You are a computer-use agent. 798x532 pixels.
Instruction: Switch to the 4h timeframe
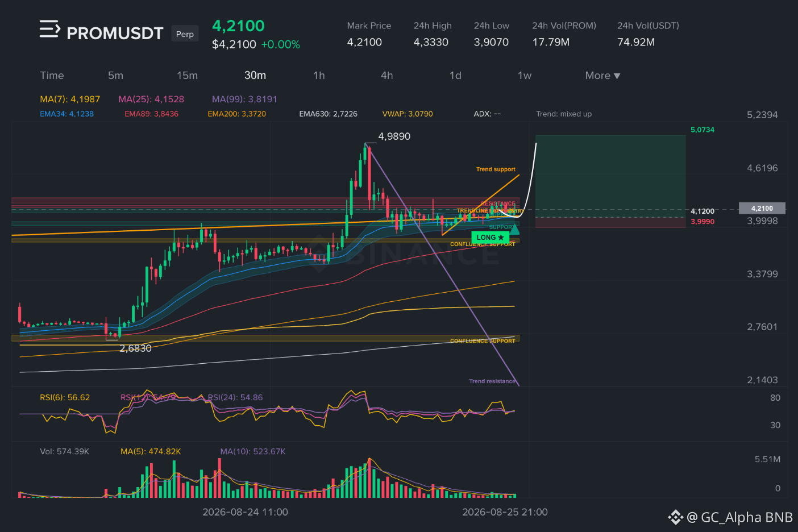pyautogui.click(x=387, y=76)
